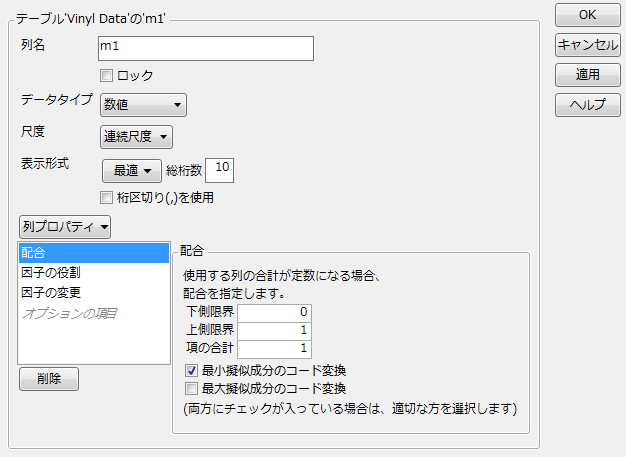Click the 削除 button

click(49, 379)
